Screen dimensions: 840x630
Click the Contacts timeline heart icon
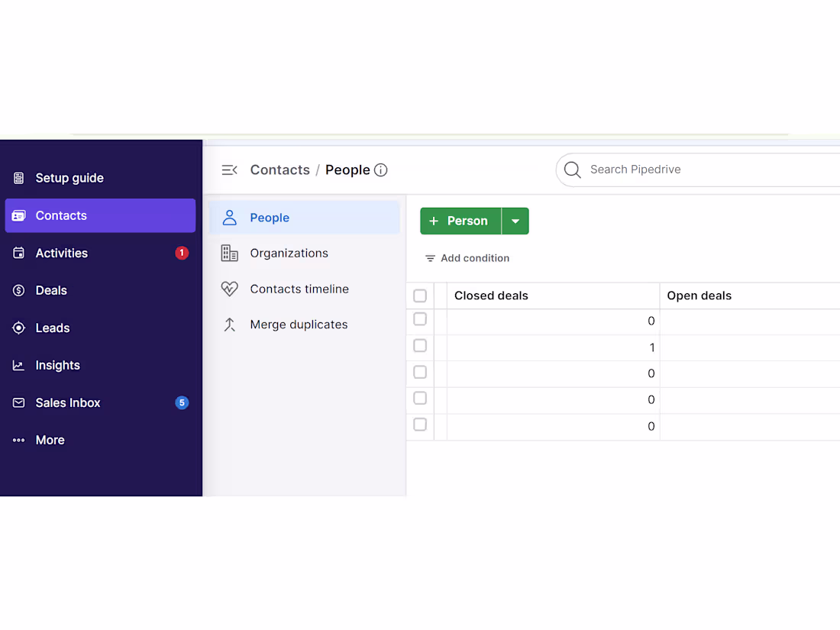(229, 289)
